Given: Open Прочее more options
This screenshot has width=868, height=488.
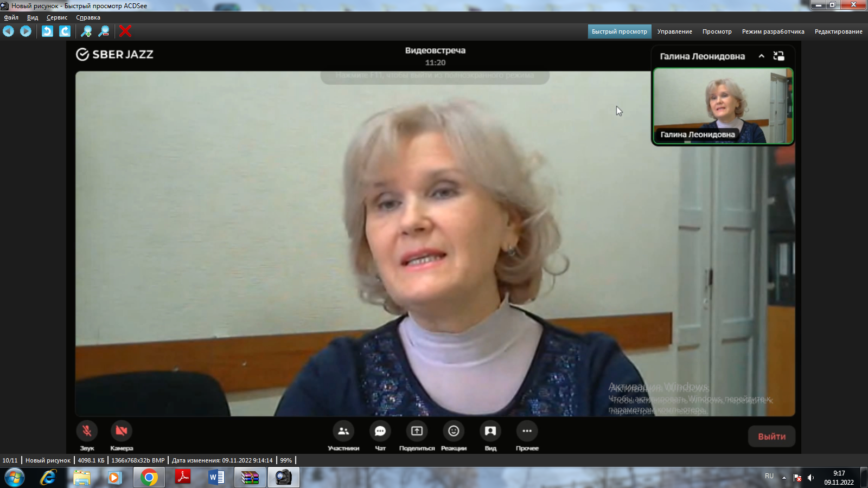Looking at the screenshot, I should (527, 431).
